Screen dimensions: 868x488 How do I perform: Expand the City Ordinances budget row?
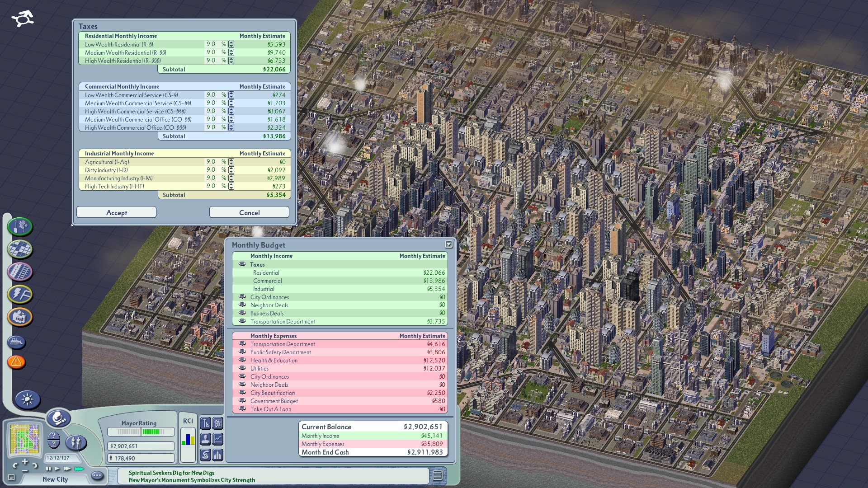pos(243,297)
